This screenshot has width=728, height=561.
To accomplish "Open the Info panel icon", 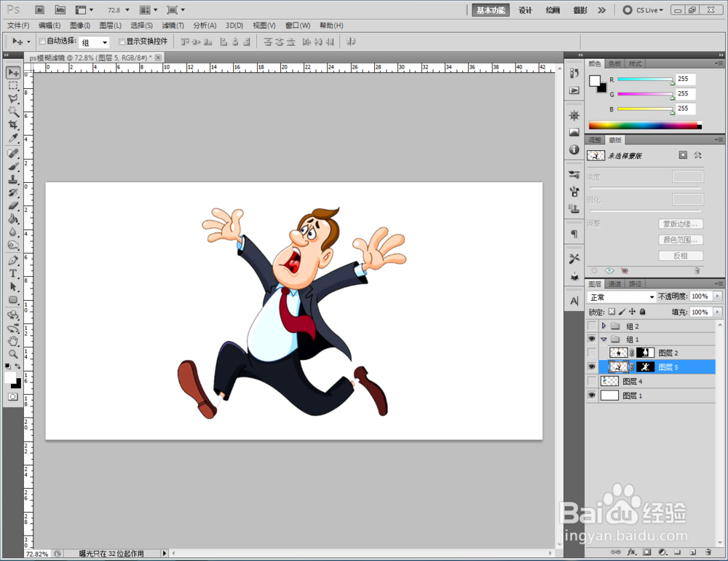I will 574,149.
